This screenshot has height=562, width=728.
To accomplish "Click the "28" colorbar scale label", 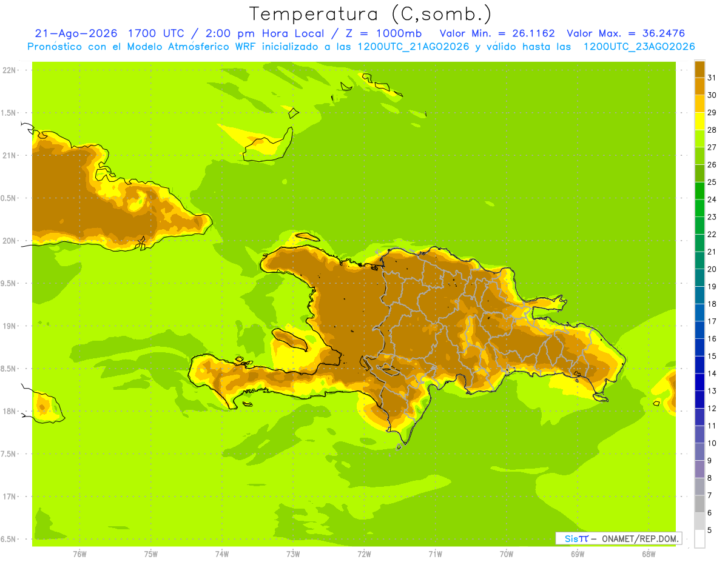I will click(x=712, y=130).
